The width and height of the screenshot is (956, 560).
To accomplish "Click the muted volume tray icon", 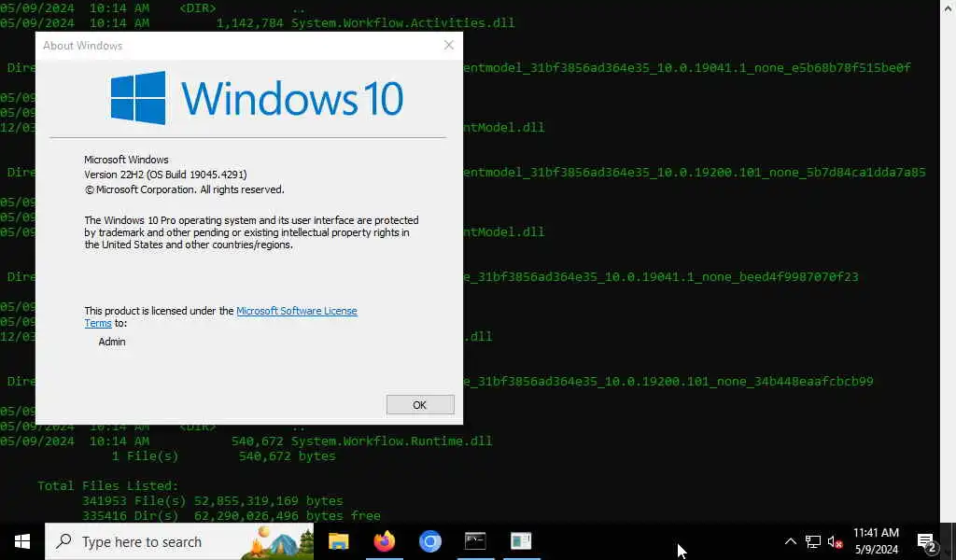I will point(836,541).
